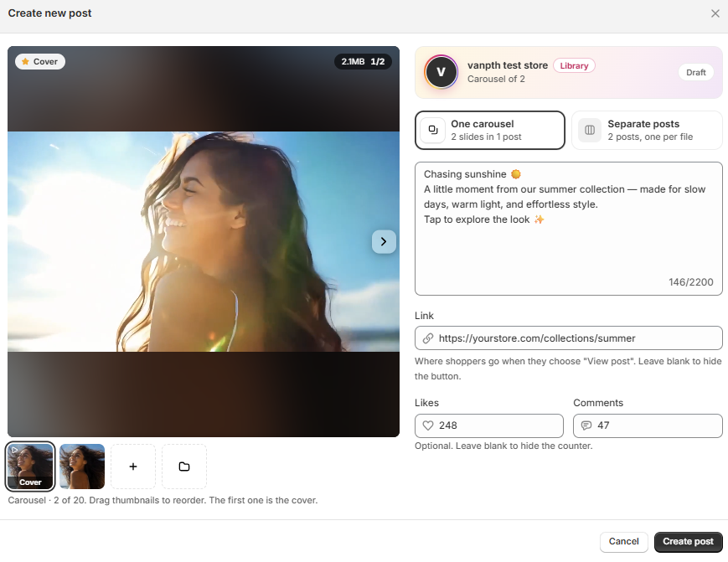Click the reorder hint text below thumbnails

(163, 500)
